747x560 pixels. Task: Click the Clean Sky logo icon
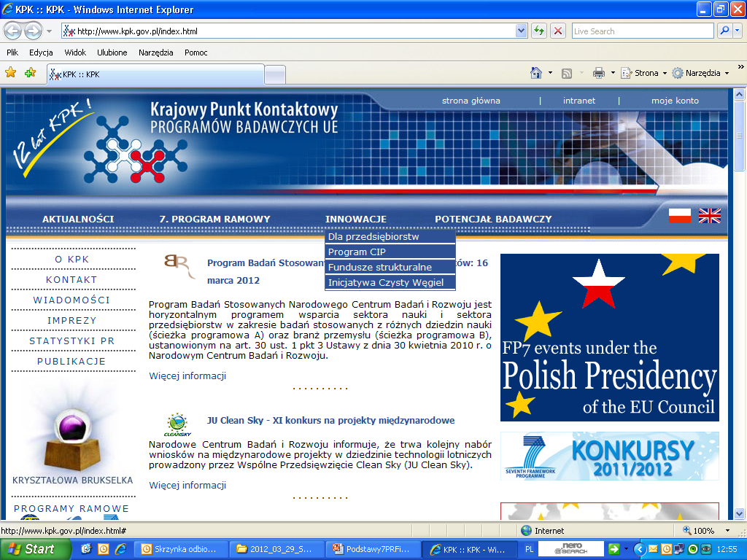tap(177, 425)
